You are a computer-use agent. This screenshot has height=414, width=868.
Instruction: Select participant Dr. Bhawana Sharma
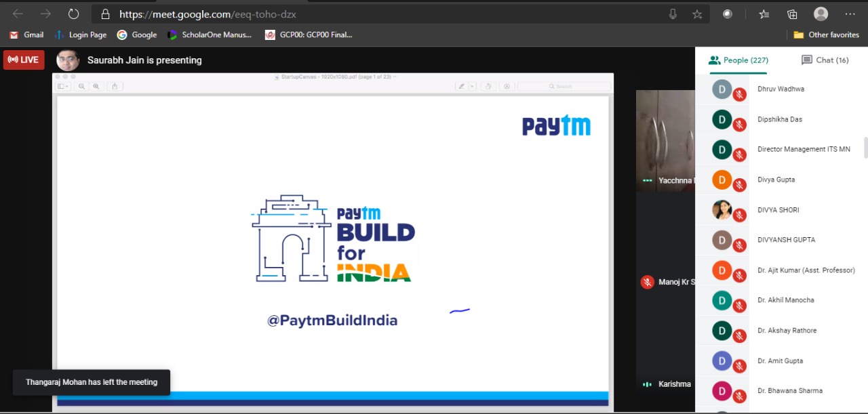[x=790, y=391]
